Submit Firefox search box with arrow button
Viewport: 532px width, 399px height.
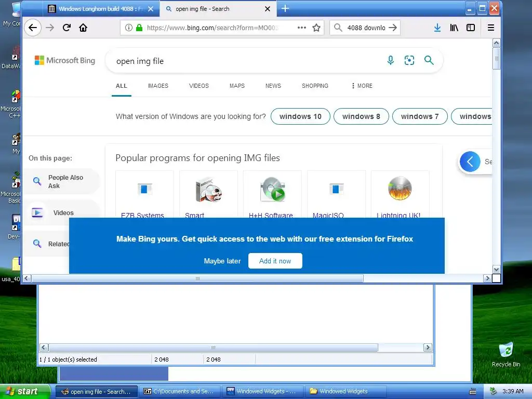[393, 28]
